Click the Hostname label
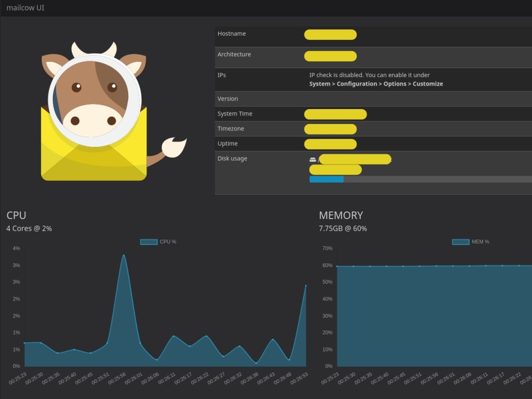 click(231, 34)
